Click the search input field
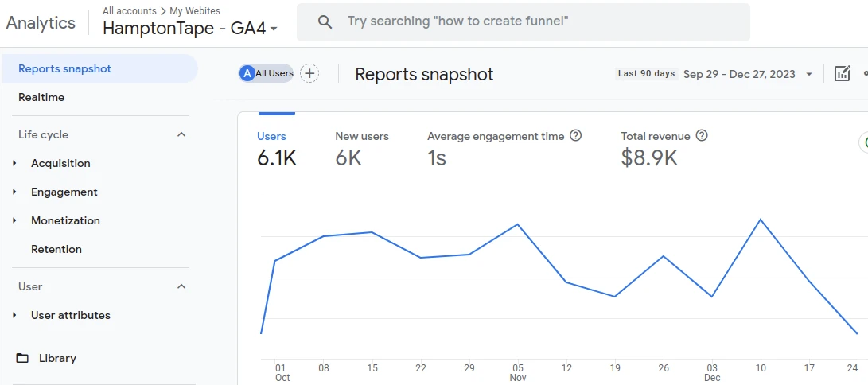The image size is (868, 385). click(x=524, y=22)
